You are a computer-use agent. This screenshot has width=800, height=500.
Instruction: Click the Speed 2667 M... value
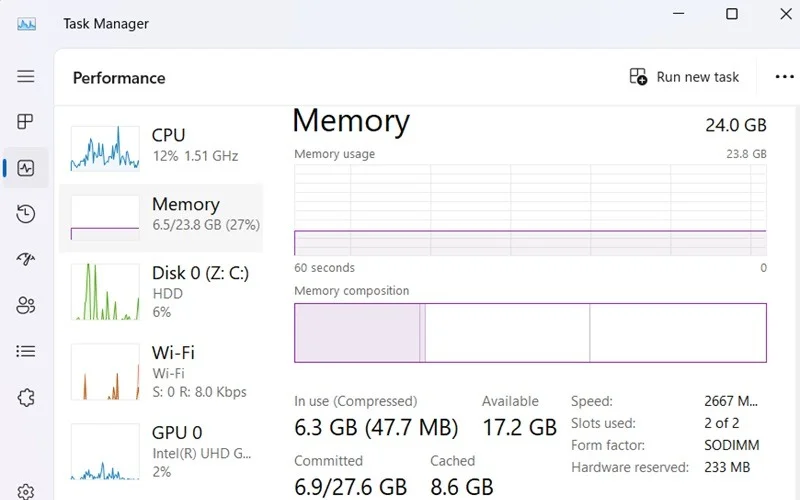[x=731, y=401]
